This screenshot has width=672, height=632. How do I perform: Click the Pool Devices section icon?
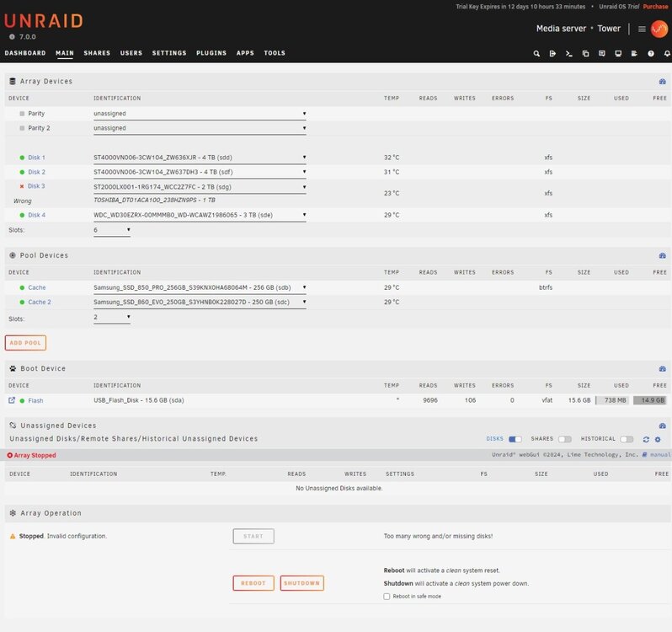[x=13, y=255]
